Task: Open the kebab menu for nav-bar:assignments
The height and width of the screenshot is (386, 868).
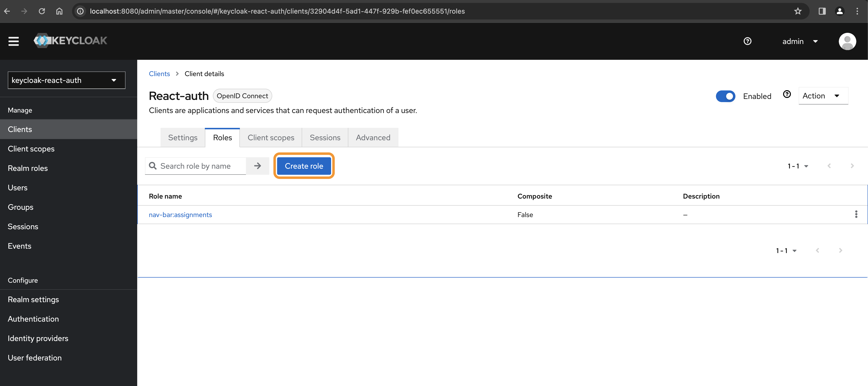Action: [x=856, y=214]
